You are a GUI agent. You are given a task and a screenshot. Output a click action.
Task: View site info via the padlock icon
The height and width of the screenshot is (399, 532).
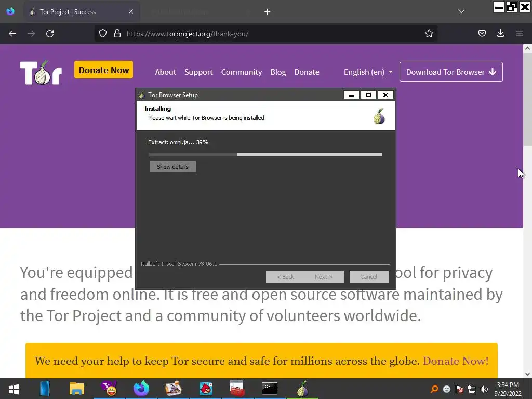117,34
